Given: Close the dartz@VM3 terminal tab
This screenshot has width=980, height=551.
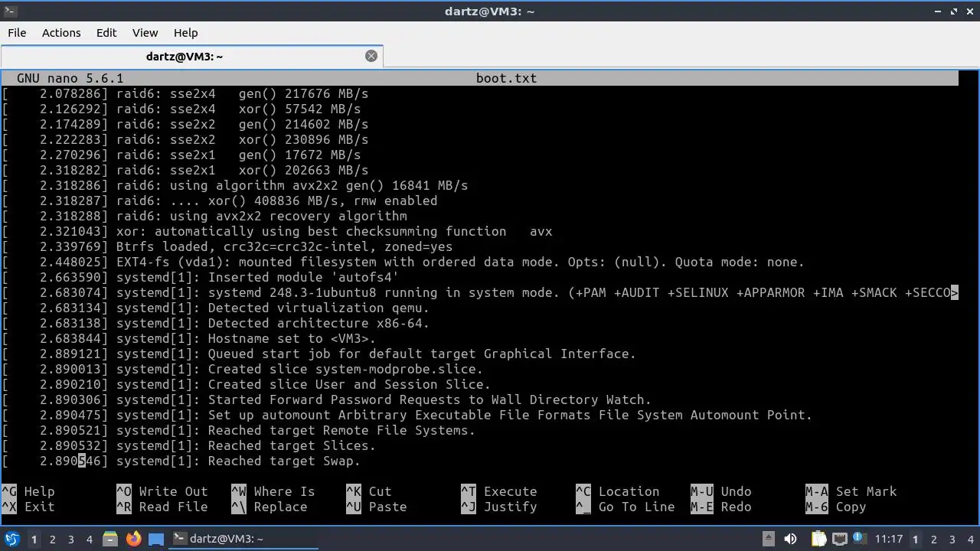Looking at the screenshot, I should point(371,56).
